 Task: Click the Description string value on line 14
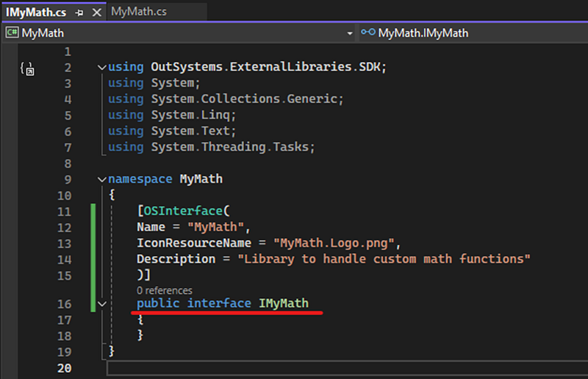point(384,259)
